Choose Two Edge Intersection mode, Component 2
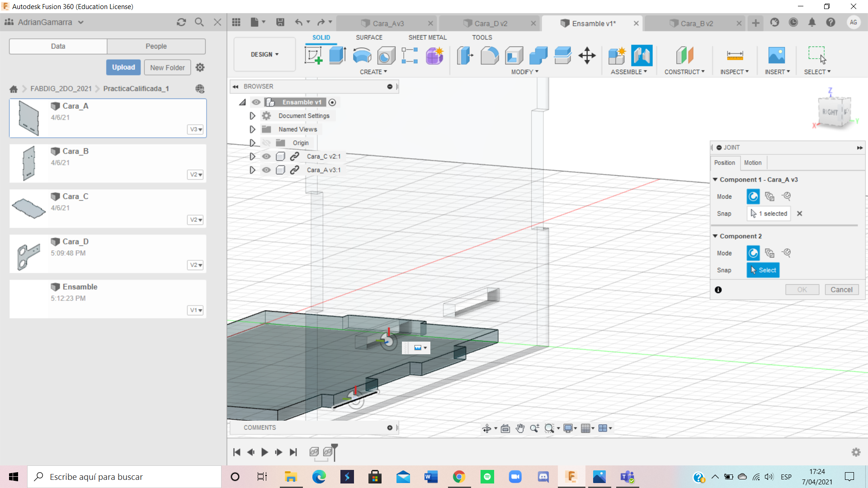Viewport: 868px width, 488px height. pyautogui.click(x=787, y=253)
